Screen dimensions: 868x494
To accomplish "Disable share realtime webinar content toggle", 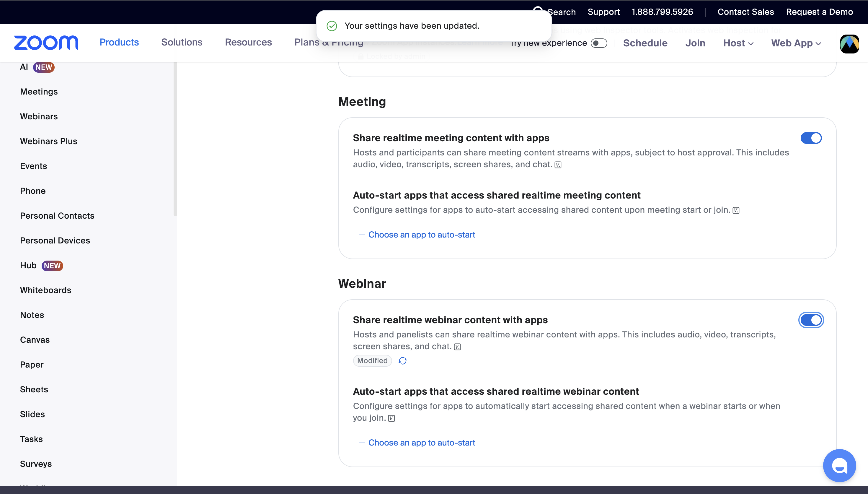I will [811, 320].
